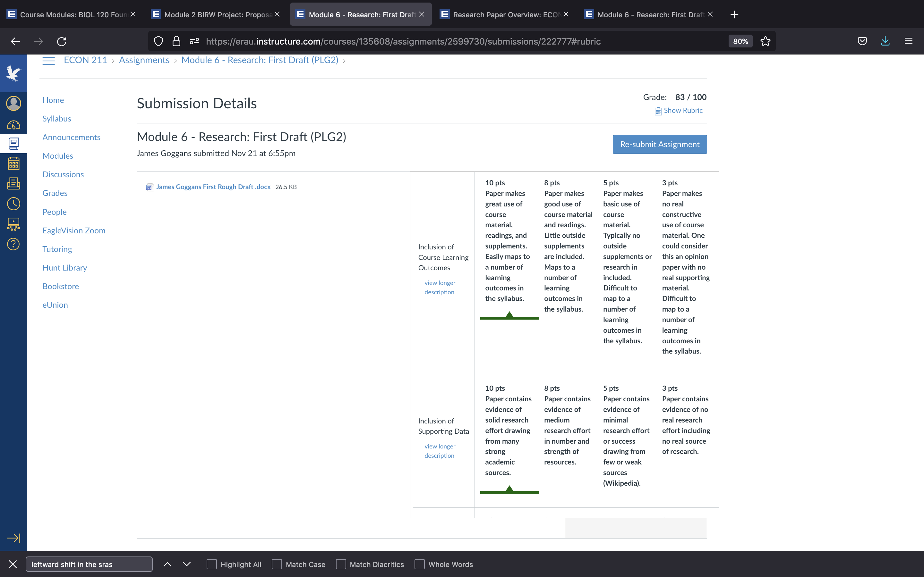Collapse course navigation with hamburger menu
This screenshot has width=924, height=577.
(x=48, y=61)
